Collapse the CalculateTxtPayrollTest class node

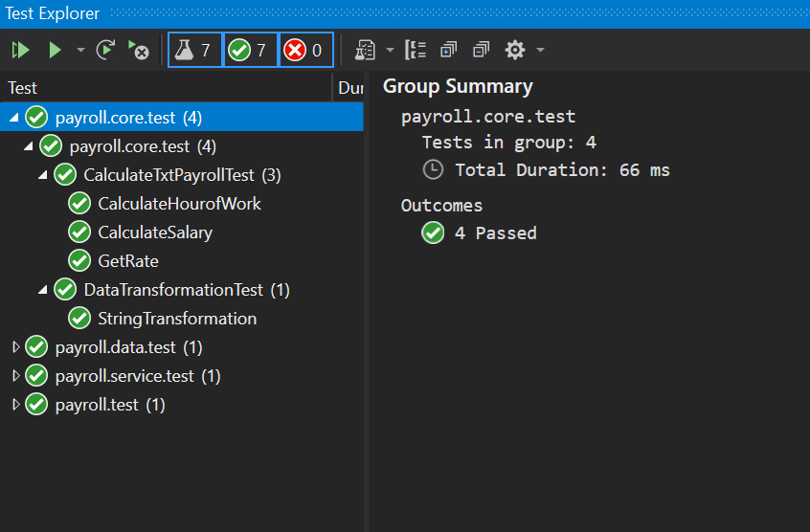(43, 175)
